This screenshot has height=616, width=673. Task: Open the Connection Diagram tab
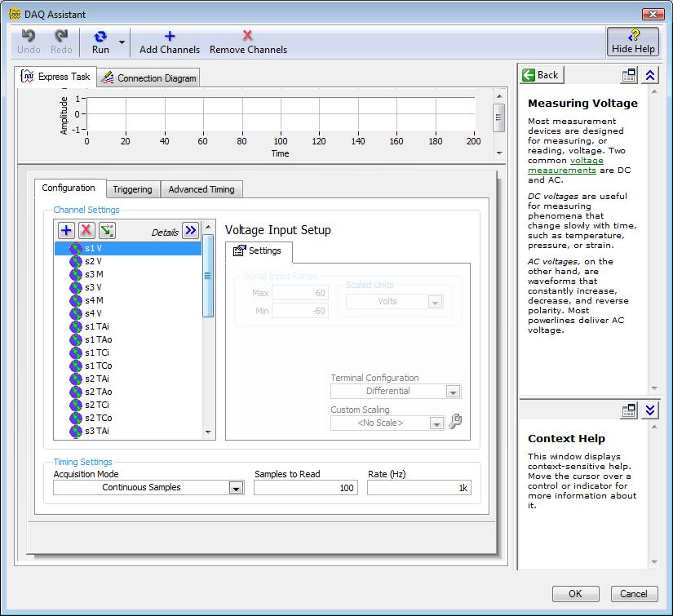(x=148, y=78)
